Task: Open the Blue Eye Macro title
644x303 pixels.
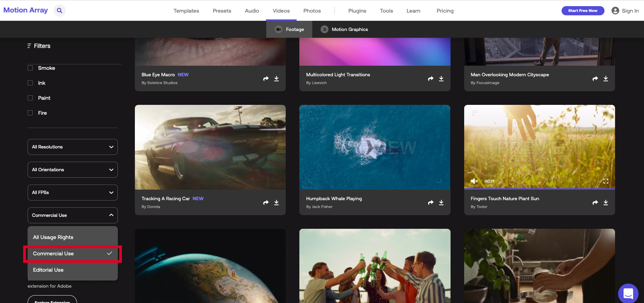Action: point(158,75)
